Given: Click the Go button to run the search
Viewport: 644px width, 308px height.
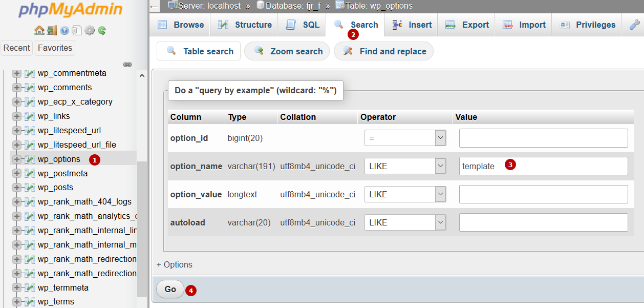Looking at the screenshot, I should (x=169, y=289).
